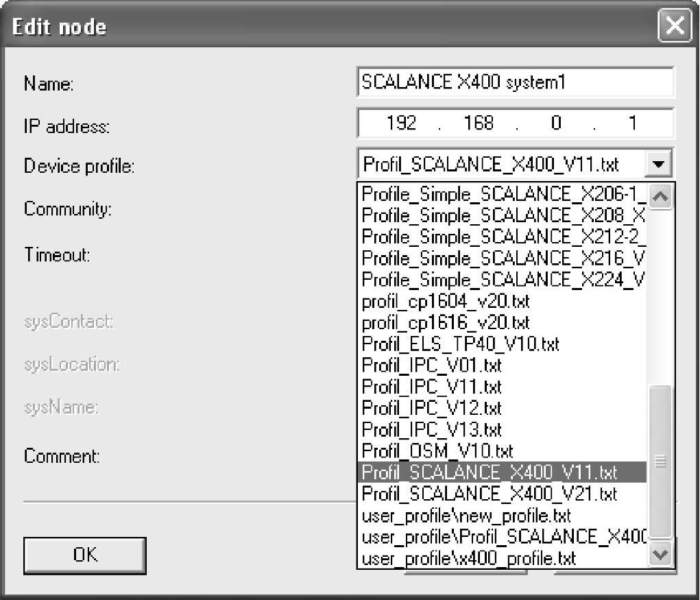Select Profil_IPC_V13.txt from the list

tap(503, 430)
